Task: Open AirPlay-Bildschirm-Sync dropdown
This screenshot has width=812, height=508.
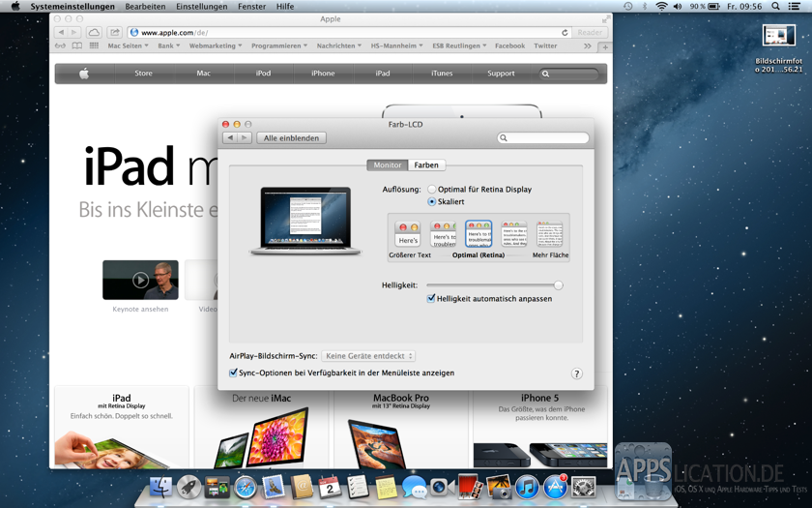Action: pos(368,356)
